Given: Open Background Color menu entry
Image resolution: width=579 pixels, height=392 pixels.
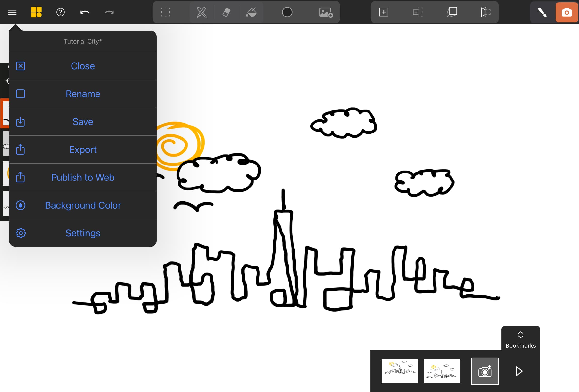Looking at the screenshot, I should coord(83,205).
